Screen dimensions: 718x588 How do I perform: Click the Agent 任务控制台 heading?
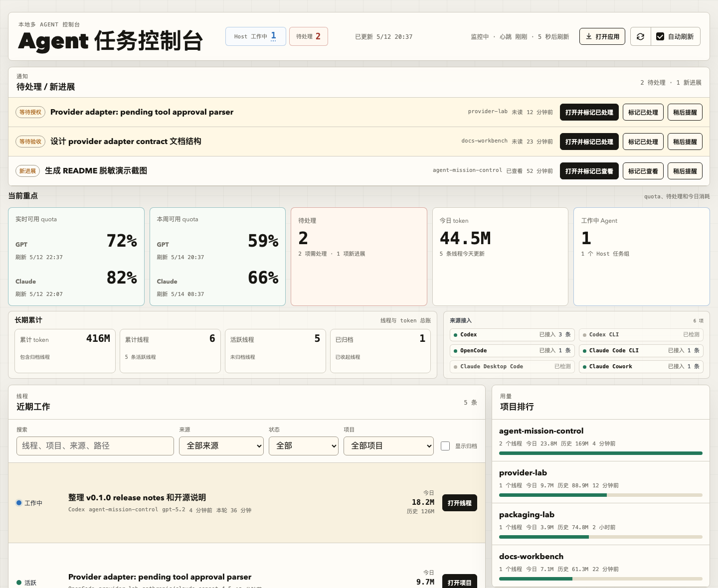(x=111, y=41)
